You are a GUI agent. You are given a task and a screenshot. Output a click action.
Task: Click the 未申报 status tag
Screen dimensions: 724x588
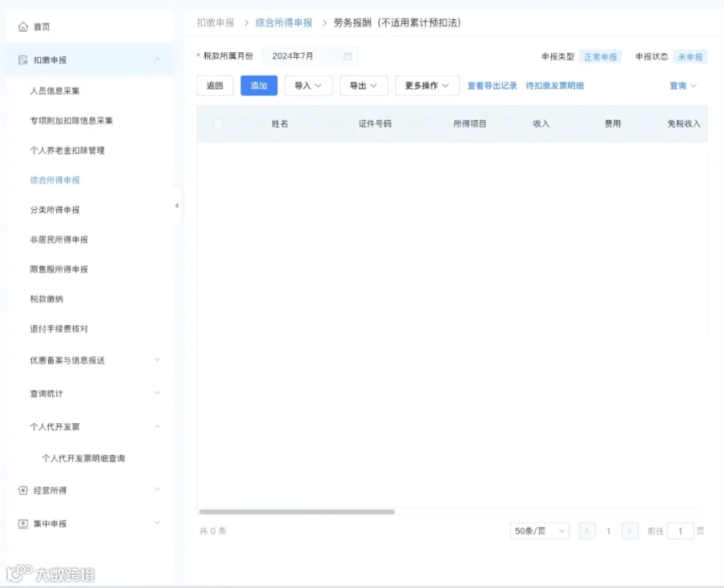click(x=690, y=57)
